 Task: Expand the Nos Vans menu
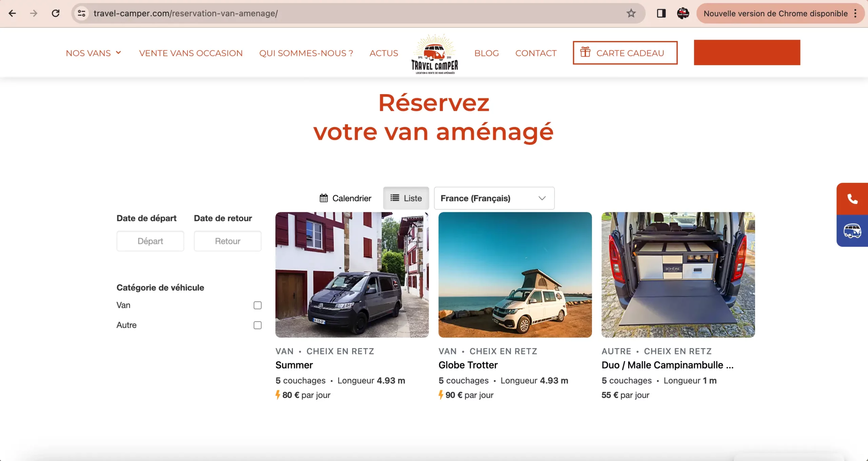(93, 53)
